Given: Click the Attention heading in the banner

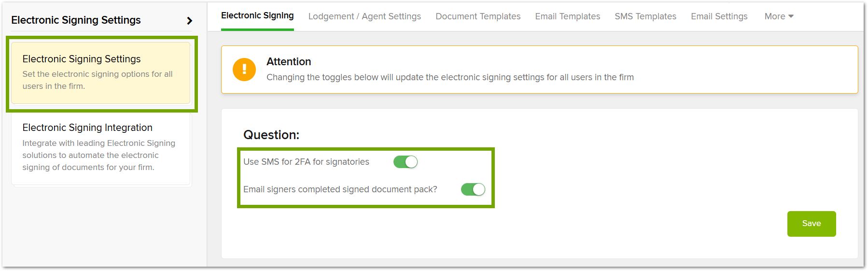Looking at the screenshot, I should (x=289, y=62).
